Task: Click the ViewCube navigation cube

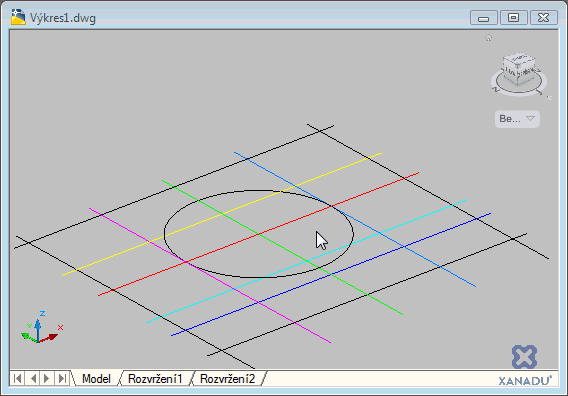Action: coord(519,69)
